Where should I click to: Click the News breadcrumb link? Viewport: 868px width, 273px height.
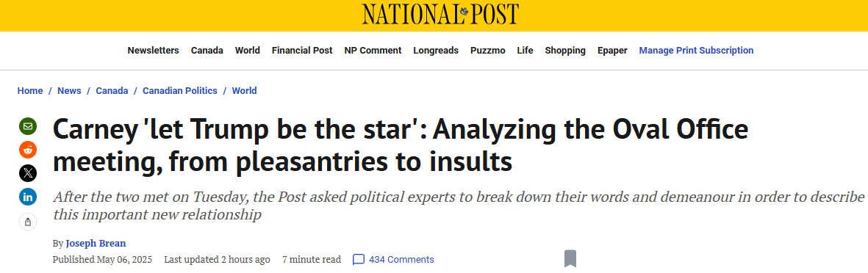(x=69, y=90)
